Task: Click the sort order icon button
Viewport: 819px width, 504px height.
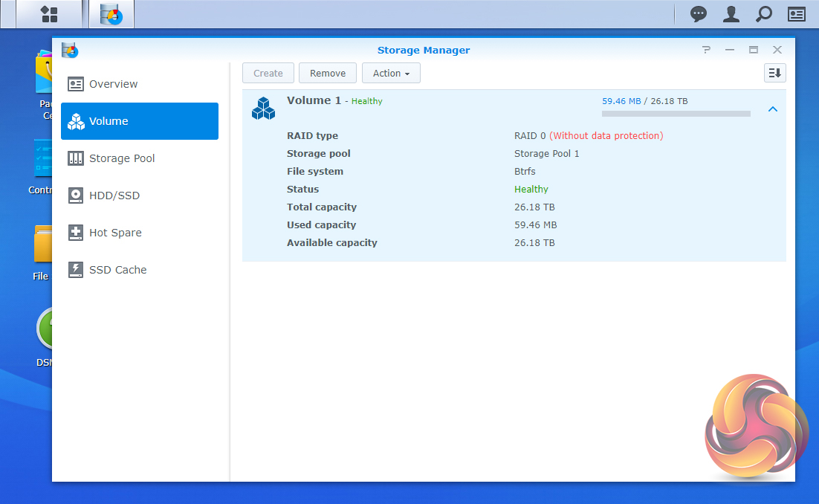Action: (x=774, y=73)
